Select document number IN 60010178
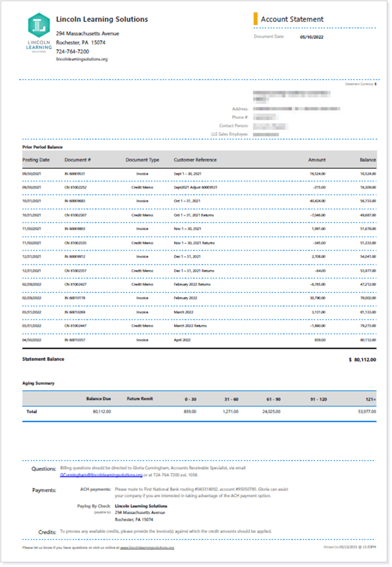 [75, 298]
